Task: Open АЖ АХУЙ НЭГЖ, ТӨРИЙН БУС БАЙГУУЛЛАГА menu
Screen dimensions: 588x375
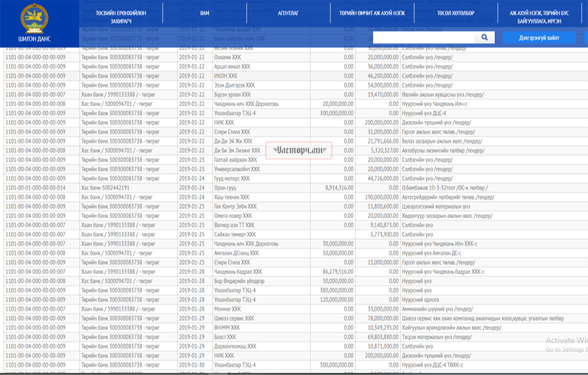Action: [x=539, y=17]
